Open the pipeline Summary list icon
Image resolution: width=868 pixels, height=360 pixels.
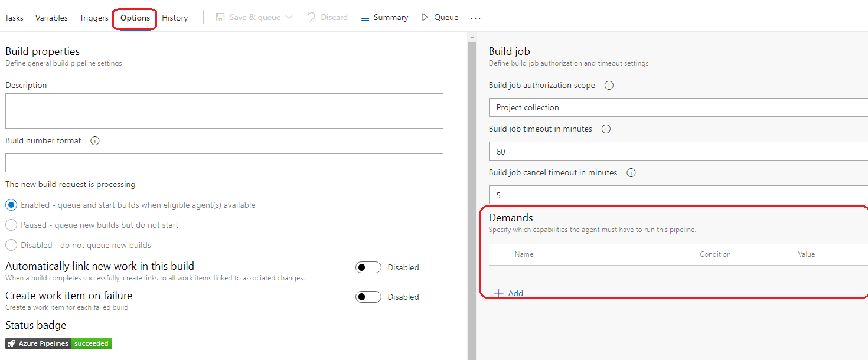[x=365, y=18]
